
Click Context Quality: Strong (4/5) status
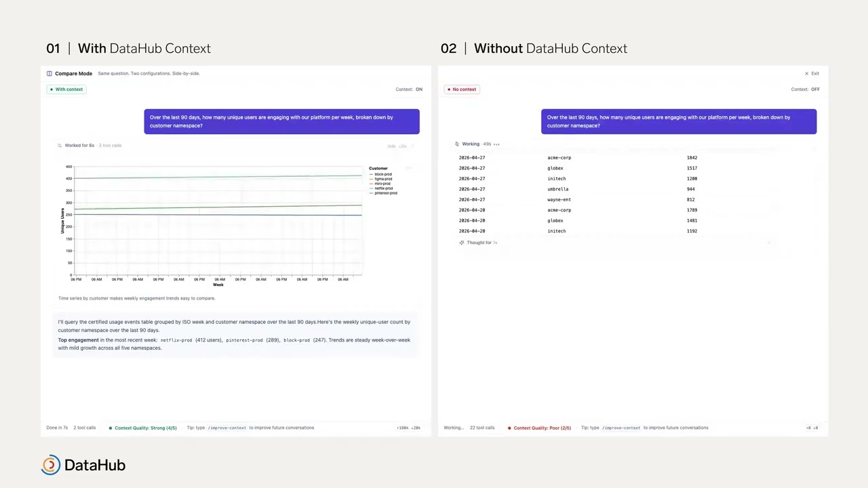[x=143, y=428]
